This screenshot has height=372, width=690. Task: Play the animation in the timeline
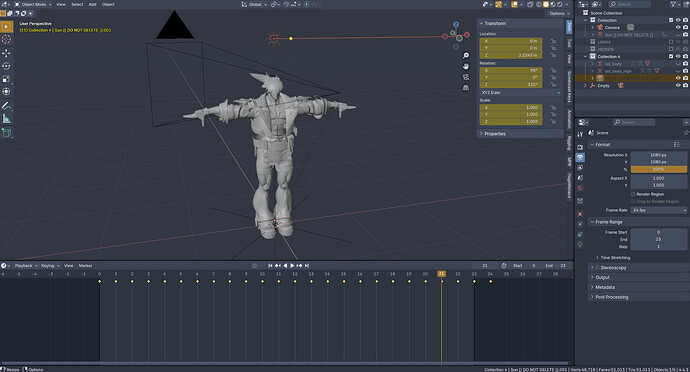coord(292,266)
